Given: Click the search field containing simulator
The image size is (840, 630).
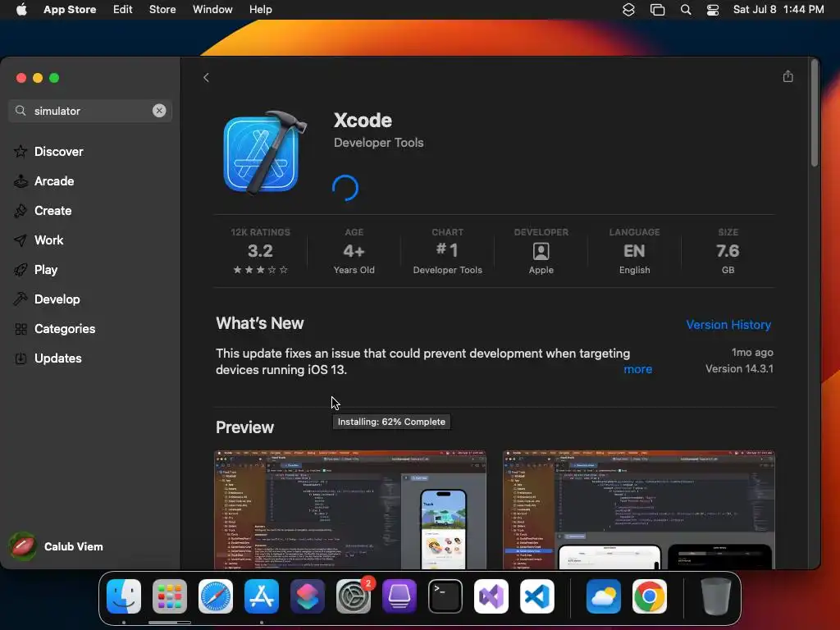Looking at the screenshot, I should [x=90, y=111].
